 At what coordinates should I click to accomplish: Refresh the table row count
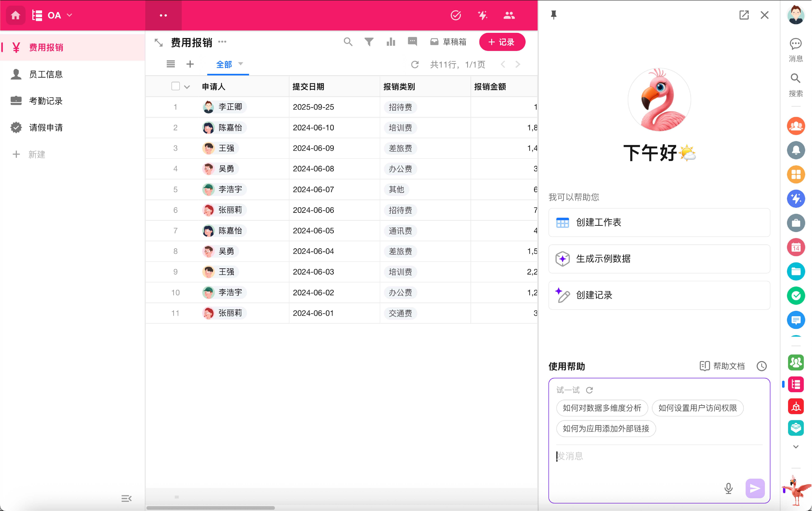[415, 65]
